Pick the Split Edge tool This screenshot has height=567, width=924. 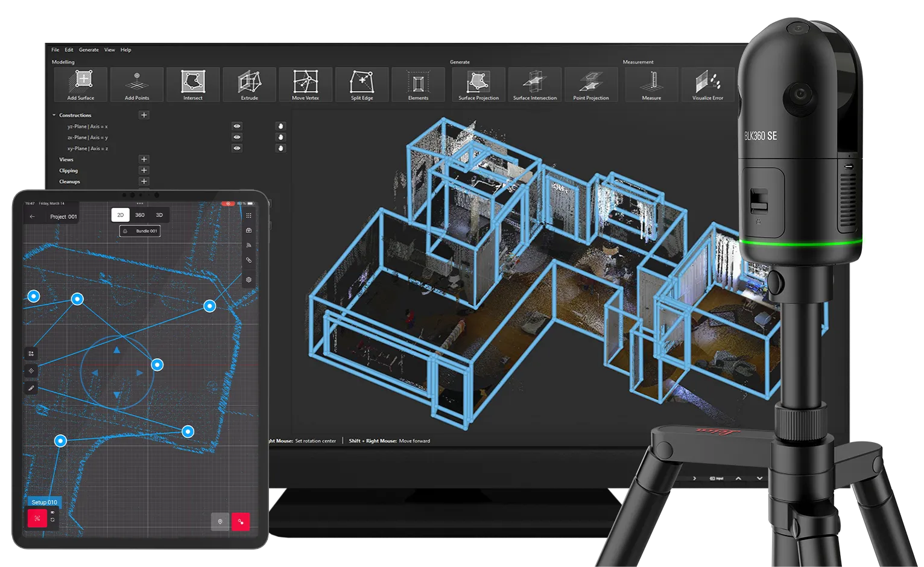362,84
